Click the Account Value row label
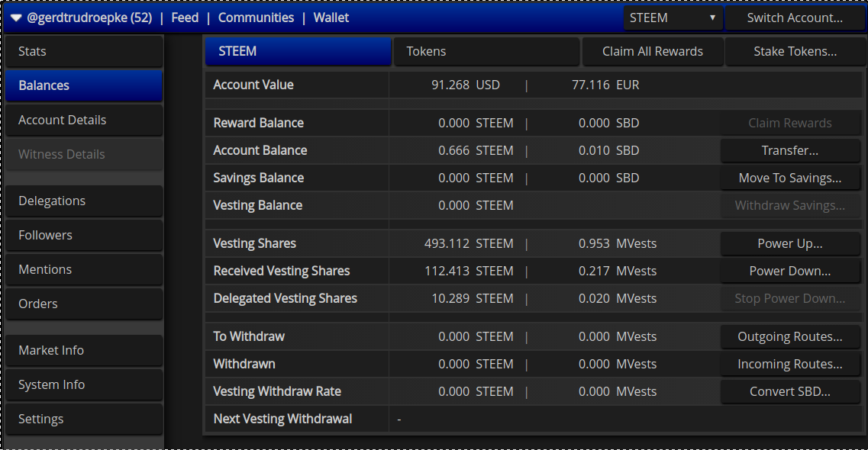868x450 pixels. click(x=253, y=85)
